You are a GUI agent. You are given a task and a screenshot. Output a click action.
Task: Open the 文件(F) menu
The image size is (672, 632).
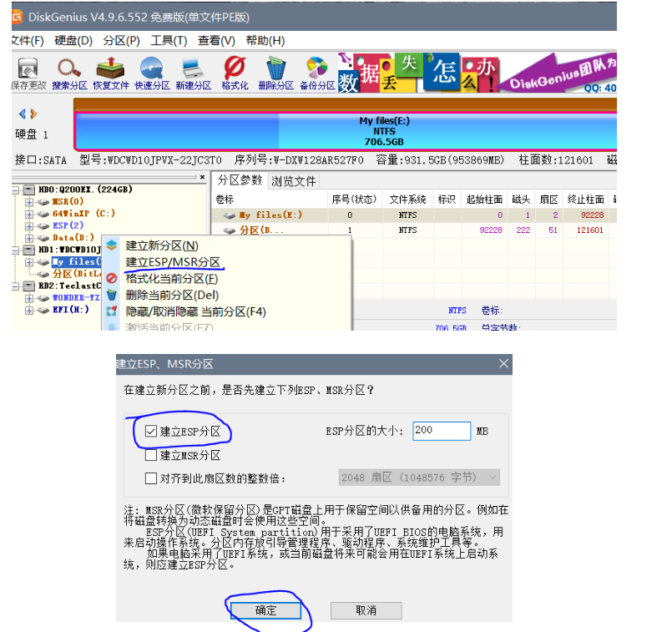coord(28,41)
